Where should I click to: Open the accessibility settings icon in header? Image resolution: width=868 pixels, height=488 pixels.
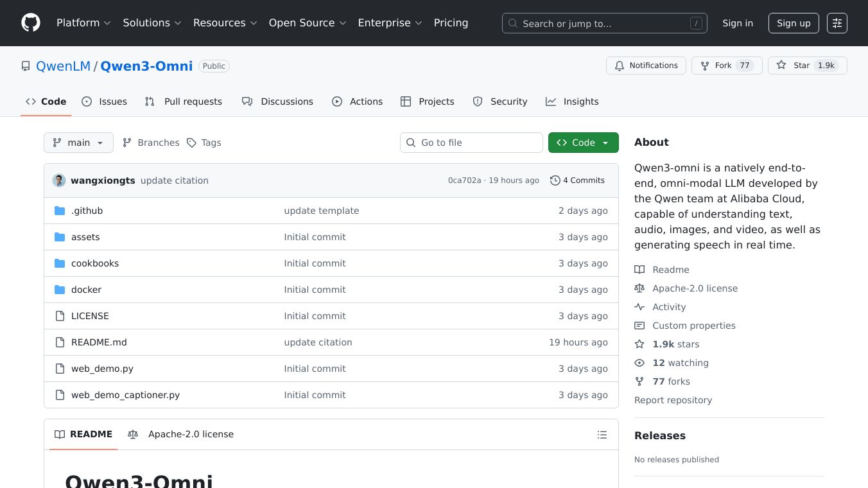tap(837, 23)
